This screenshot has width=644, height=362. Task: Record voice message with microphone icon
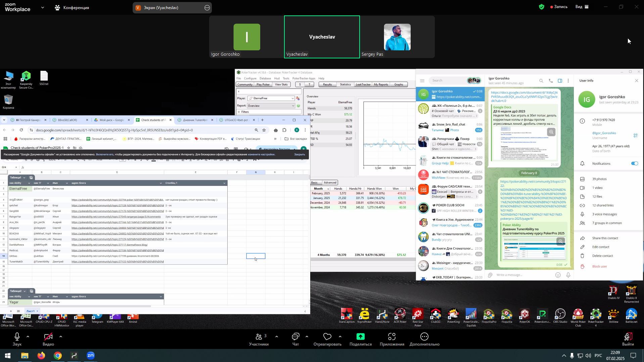568,275
